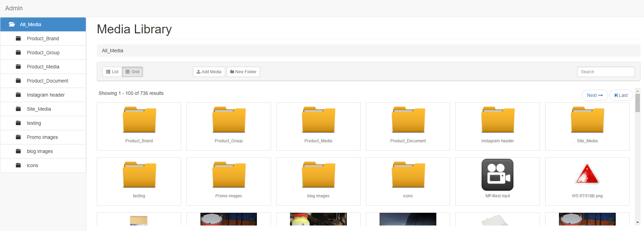
Task: Select Site_Media text in sidebar
Action: click(39, 109)
